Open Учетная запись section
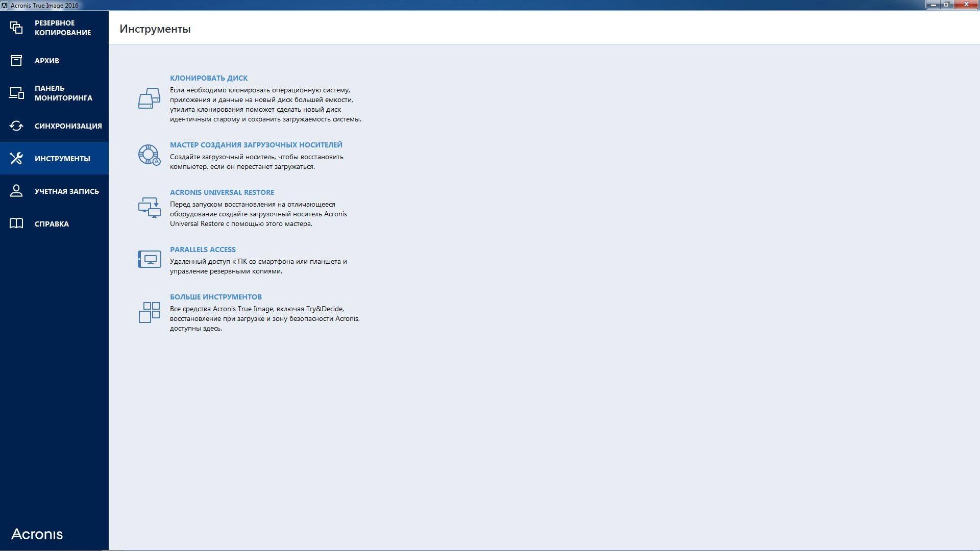This screenshot has width=980, height=551. [x=54, y=191]
